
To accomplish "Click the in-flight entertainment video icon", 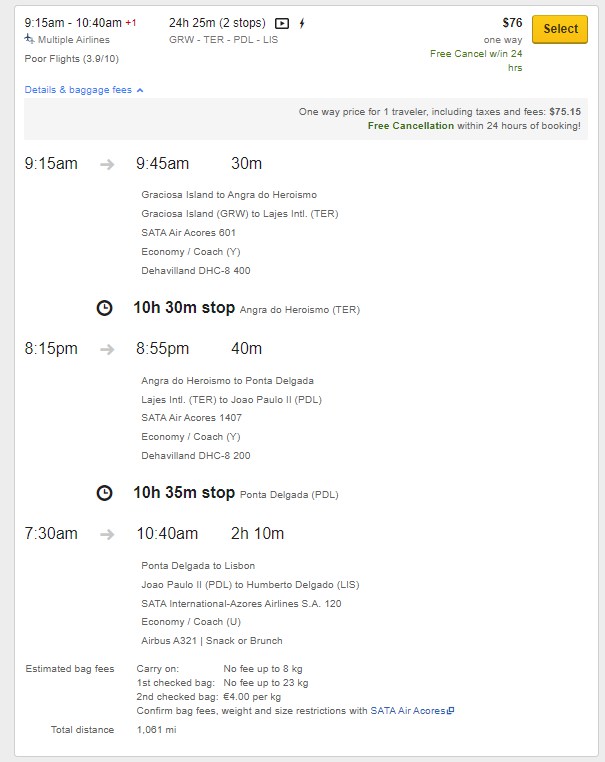I will pos(282,23).
